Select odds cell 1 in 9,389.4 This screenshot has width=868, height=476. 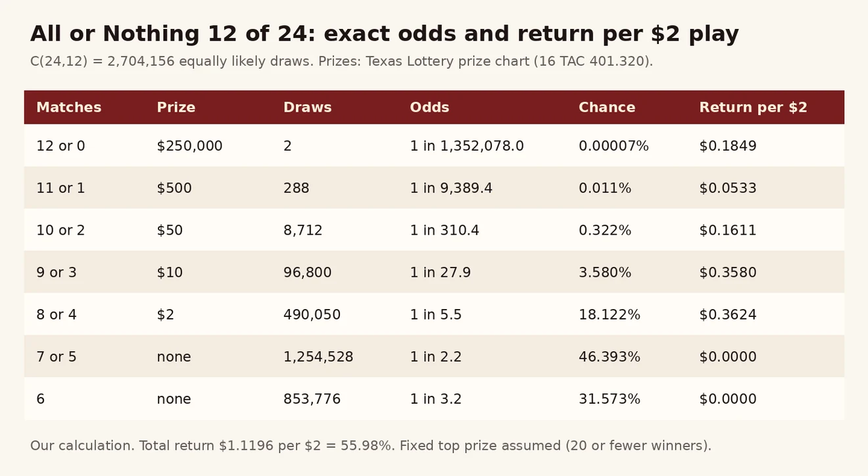[451, 188]
